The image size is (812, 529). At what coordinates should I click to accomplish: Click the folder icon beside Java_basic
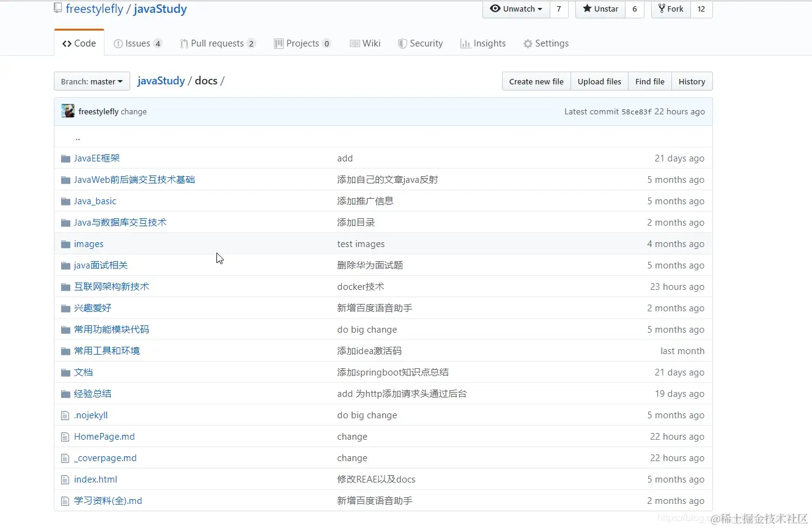pos(65,201)
